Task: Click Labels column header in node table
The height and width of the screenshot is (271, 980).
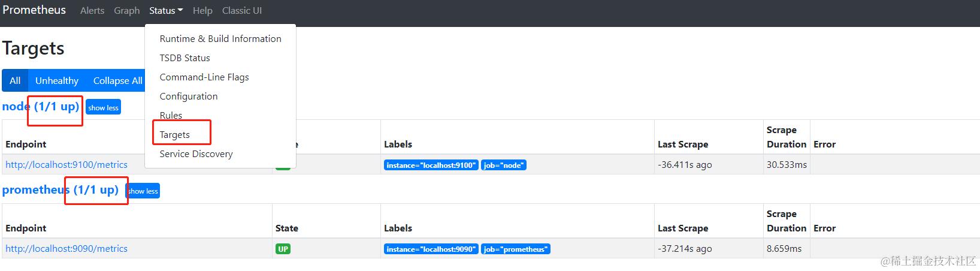Action: click(x=398, y=144)
